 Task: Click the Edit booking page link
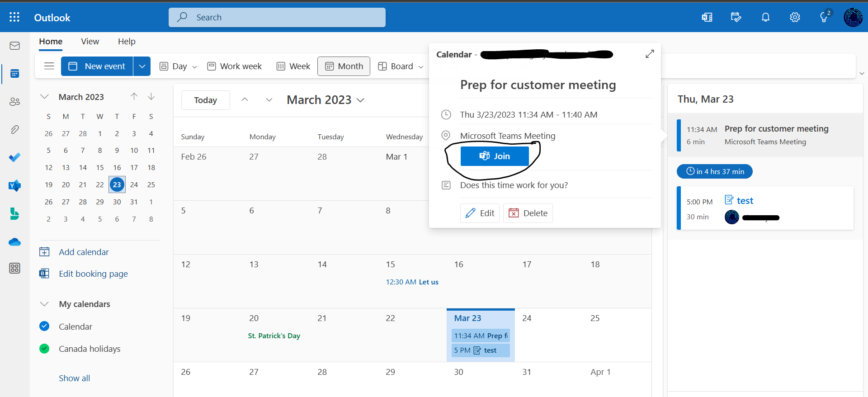tap(93, 274)
